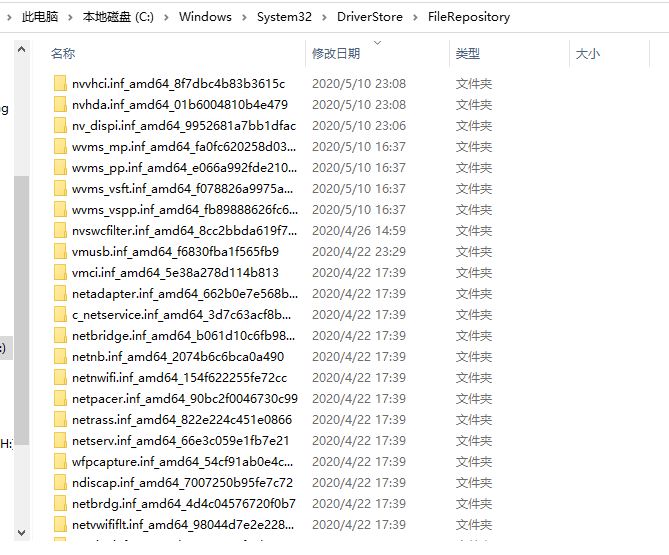
Task: Click the navigation pane scrollbar thumb
Action: point(21,310)
